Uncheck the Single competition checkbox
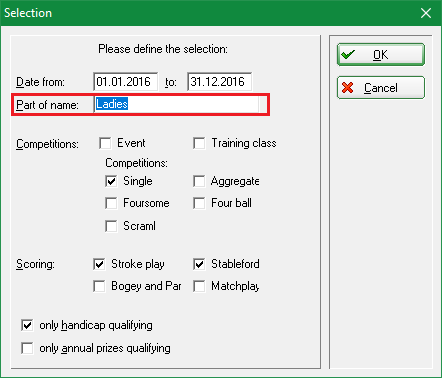The width and height of the screenshot is (442, 378). (111, 181)
